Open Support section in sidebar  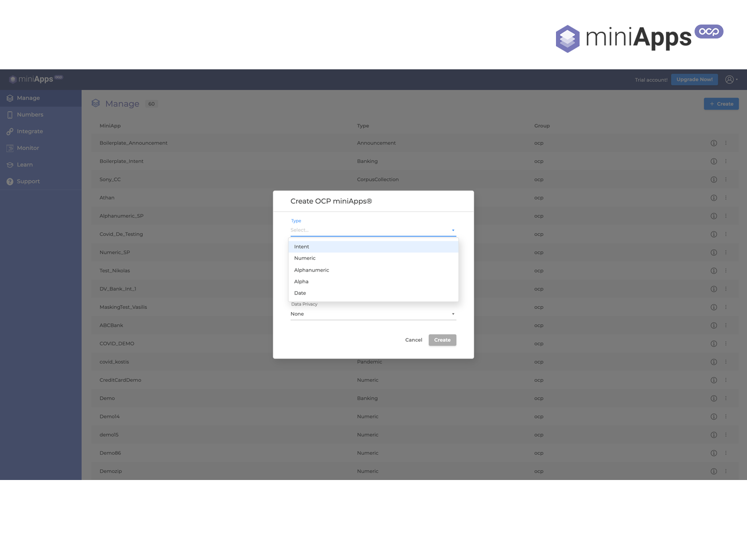(41, 181)
